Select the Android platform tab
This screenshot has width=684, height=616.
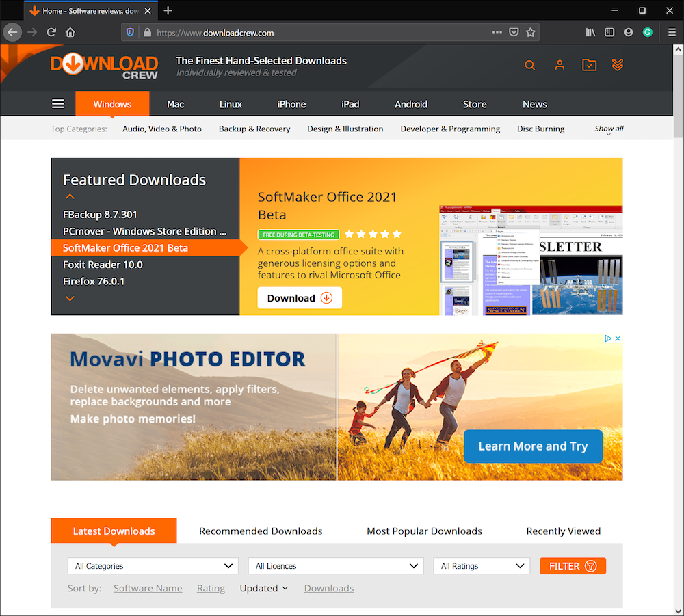pyautogui.click(x=411, y=104)
